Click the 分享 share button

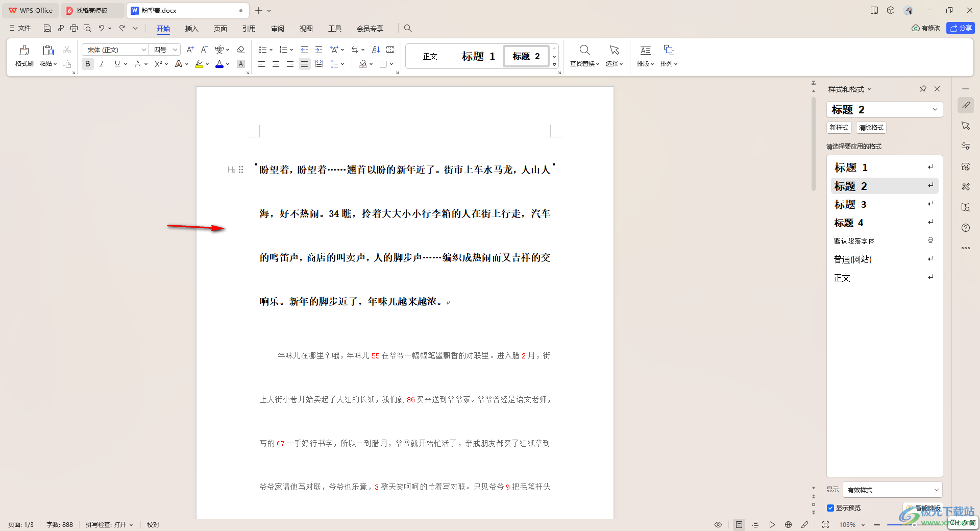pyautogui.click(x=960, y=28)
